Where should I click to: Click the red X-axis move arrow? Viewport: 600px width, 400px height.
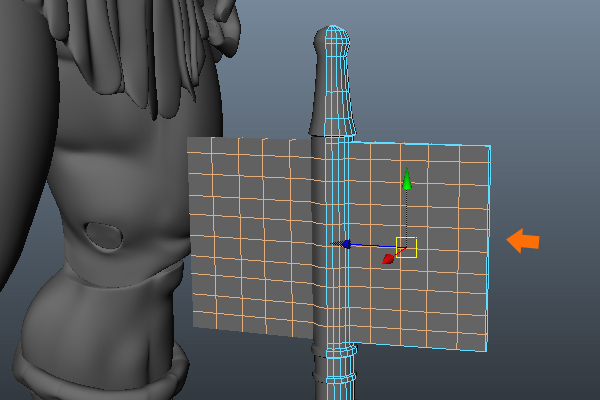pos(388,259)
